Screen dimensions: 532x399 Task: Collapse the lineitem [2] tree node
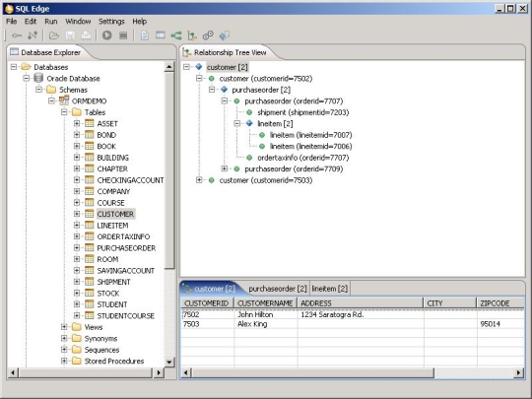click(x=237, y=123)
